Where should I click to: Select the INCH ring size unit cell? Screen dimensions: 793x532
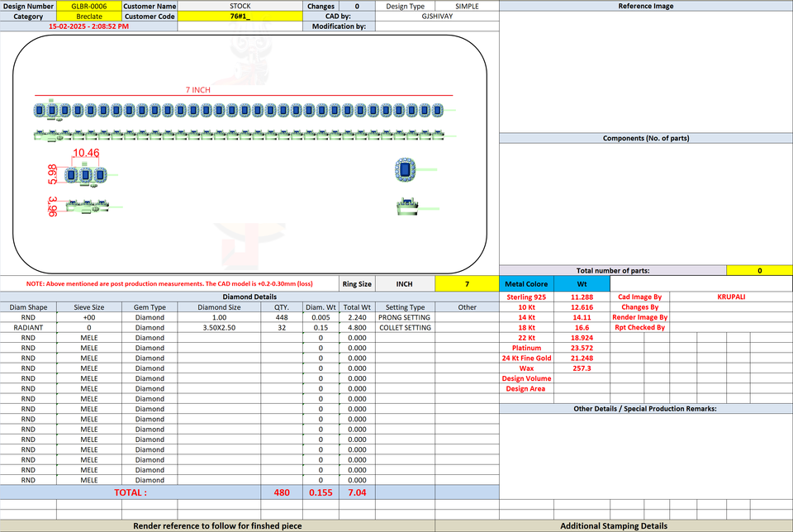click(405, 284)
